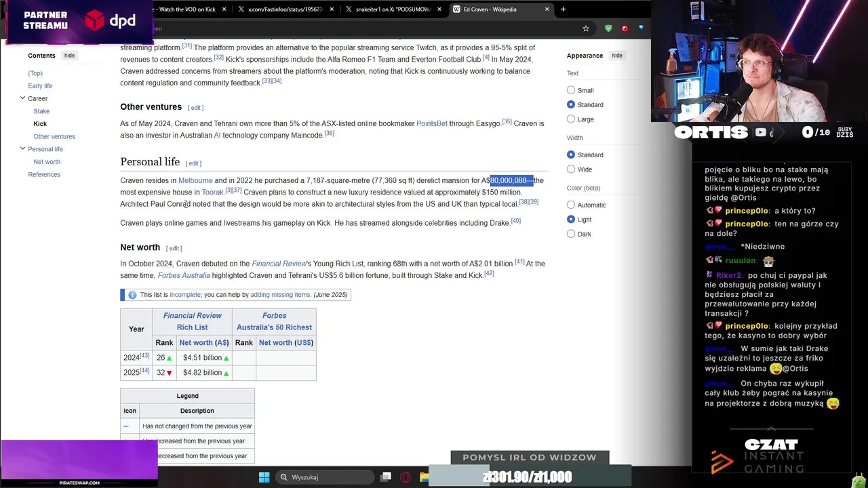Open the Net worth (A$) column header link

[x=204, y=343]
